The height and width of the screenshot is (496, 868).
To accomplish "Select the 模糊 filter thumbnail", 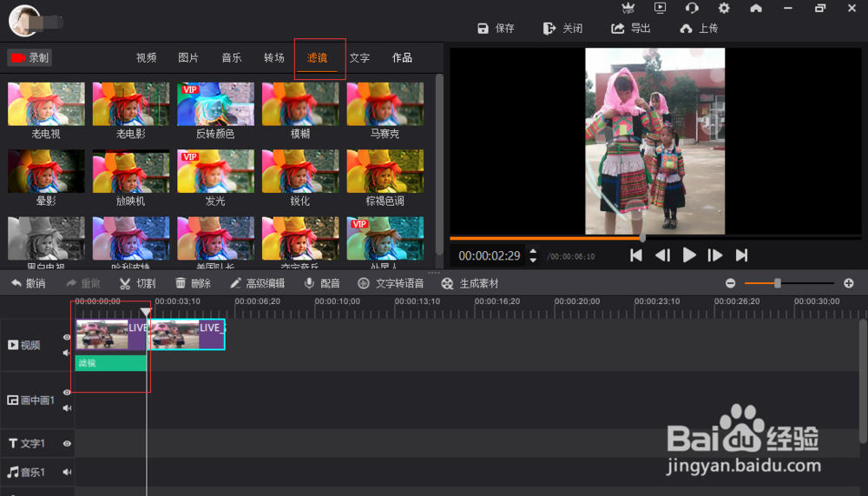I will 300,104.
